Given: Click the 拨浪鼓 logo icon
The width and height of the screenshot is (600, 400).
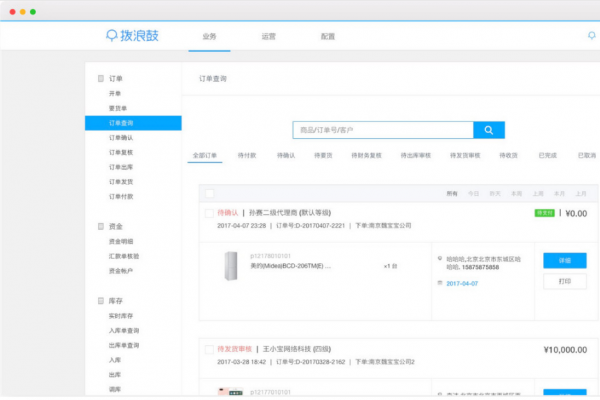Looking at the screenshot, I should (111, 36).
